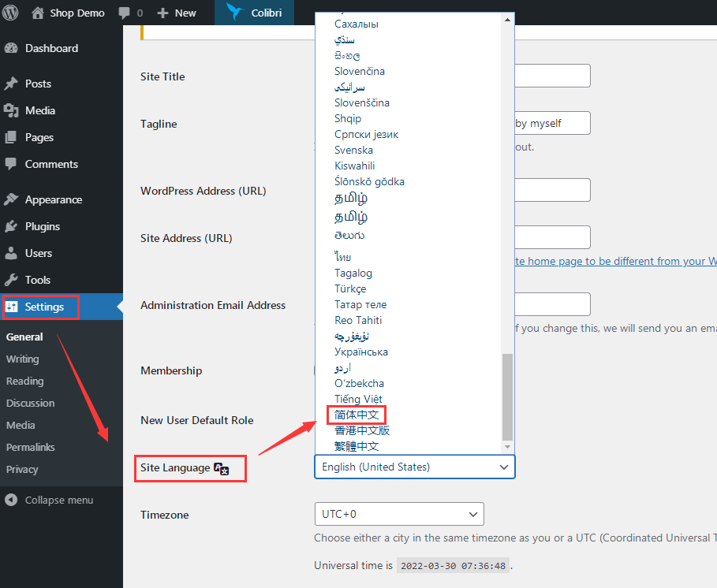The image size is (717, 588).
Task: Click the Media library icon in sidebar
Action: tap(11, 110)
